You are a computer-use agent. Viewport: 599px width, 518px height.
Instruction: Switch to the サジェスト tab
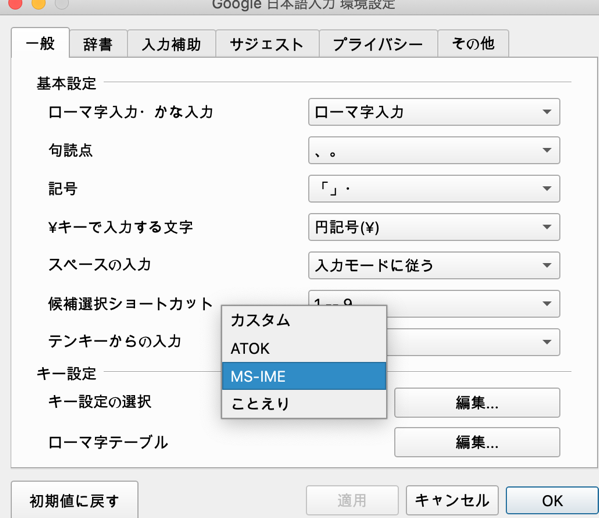(x=267, y=44)
